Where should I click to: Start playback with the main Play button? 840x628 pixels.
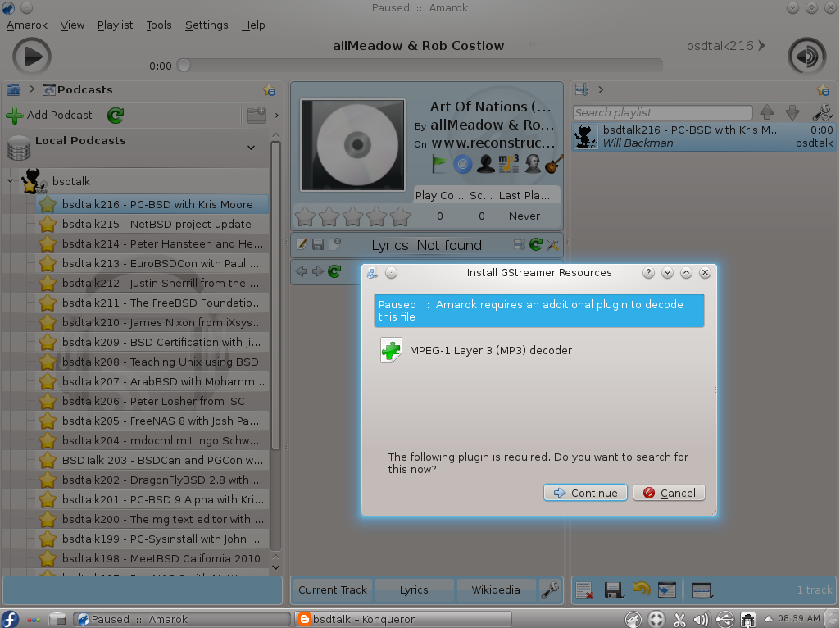pyautogui.click(x=32, y=57)
